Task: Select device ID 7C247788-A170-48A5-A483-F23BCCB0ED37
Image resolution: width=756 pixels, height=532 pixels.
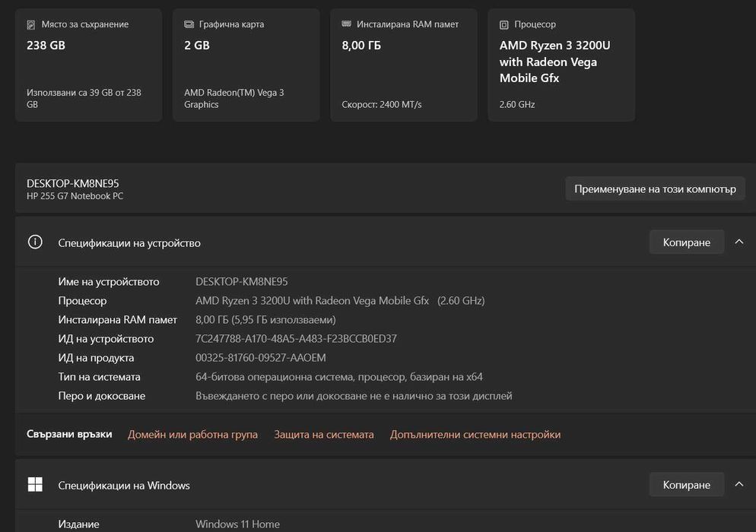Action: pos(296,339)
